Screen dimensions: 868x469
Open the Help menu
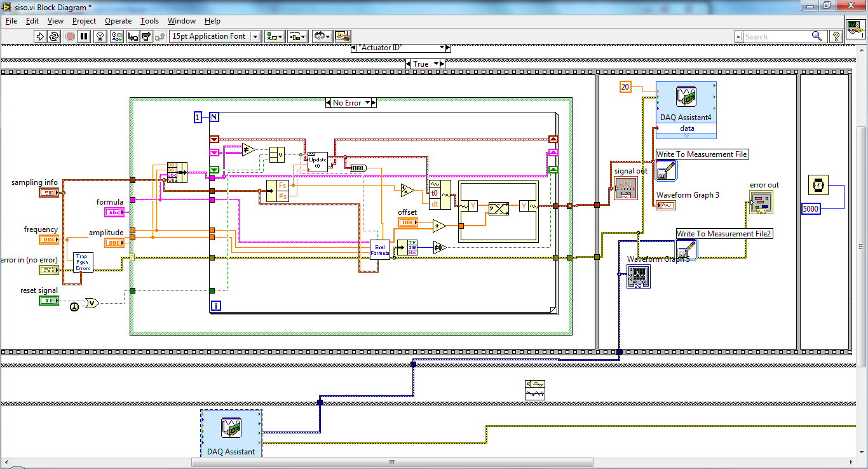(212, 21)
